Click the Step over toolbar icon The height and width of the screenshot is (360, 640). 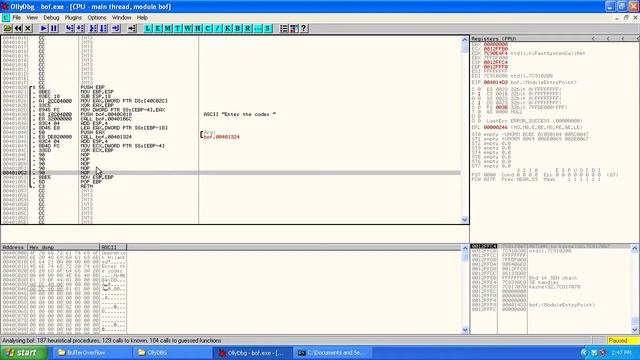(80, 28)
